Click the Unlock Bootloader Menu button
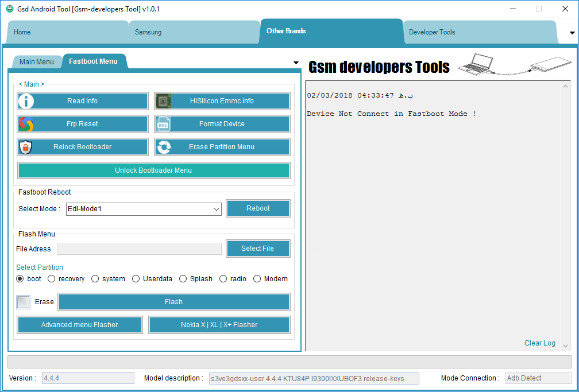 [153, 170]
